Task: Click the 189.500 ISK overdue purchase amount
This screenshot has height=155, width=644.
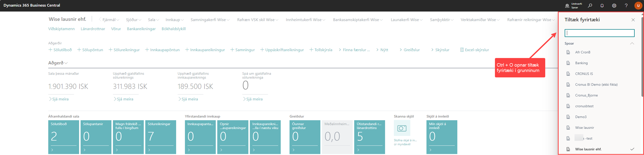Action: 195,87
